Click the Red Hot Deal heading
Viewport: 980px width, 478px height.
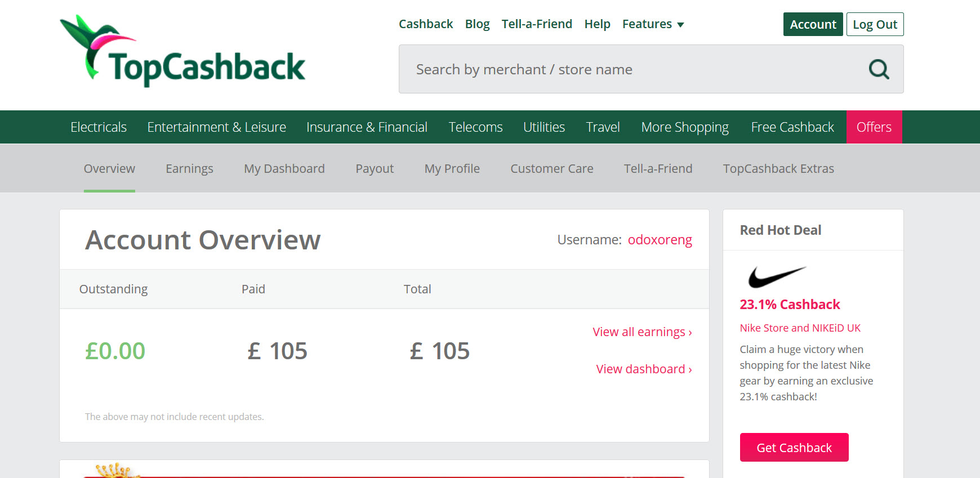pyautogui.click(x=780, y=230)
